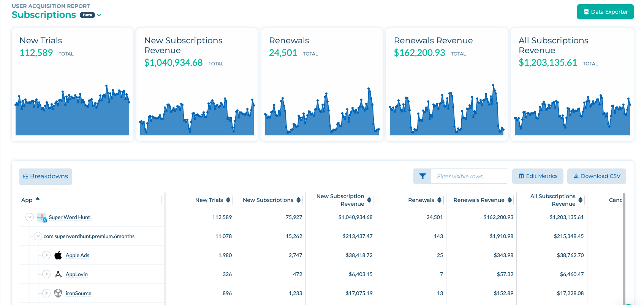Click the $215,348.45 cell

569,236
